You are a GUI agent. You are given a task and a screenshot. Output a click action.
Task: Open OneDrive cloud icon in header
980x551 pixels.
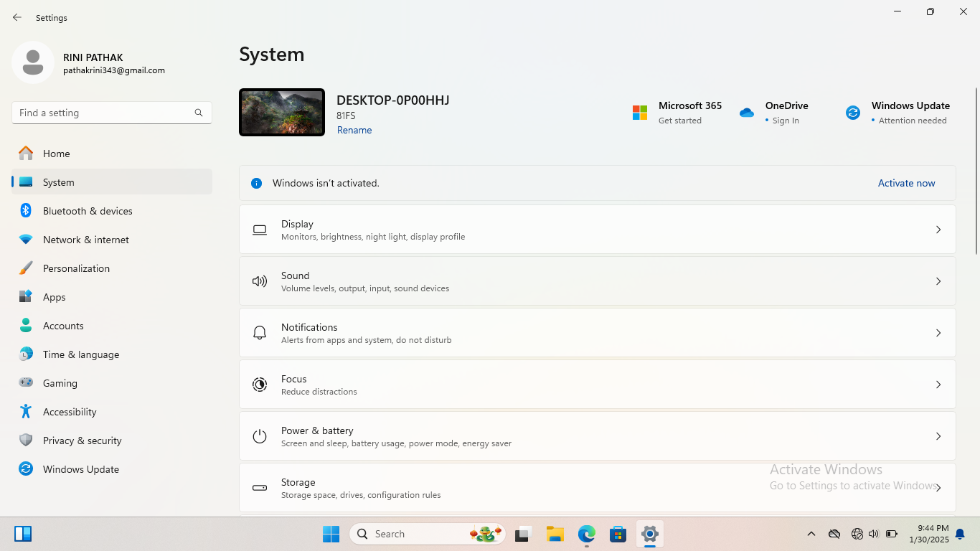[x=747, y=113]
